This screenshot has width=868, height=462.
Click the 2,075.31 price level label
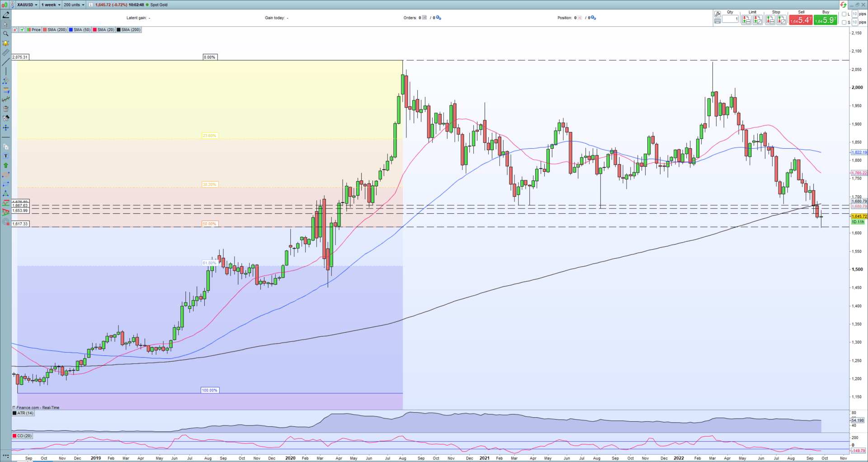[x=20, y=57]
